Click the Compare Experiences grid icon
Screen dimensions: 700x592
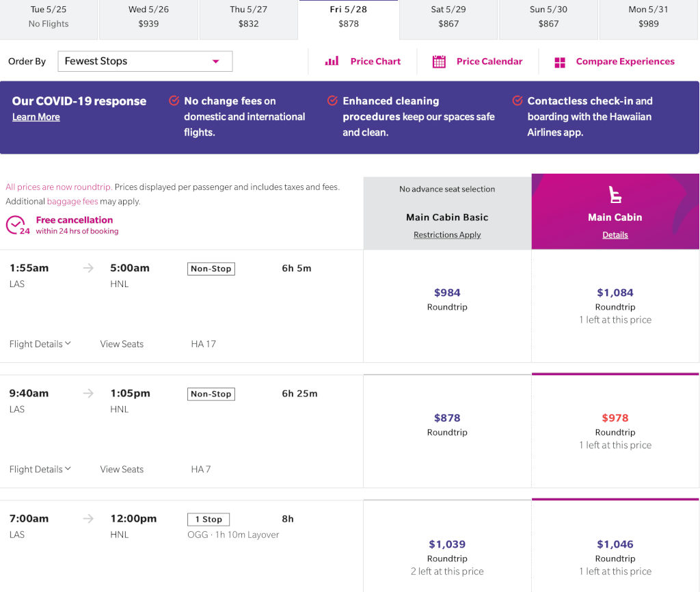pyautogui.click(x=560, y=62)
